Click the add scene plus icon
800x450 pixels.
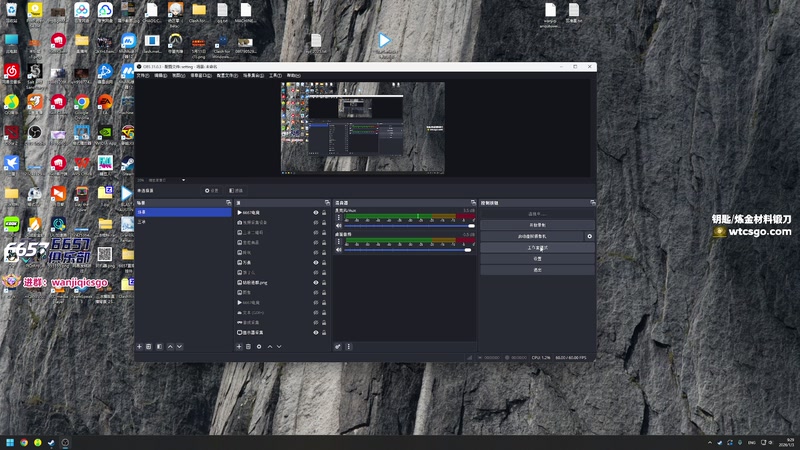(140, 346)
